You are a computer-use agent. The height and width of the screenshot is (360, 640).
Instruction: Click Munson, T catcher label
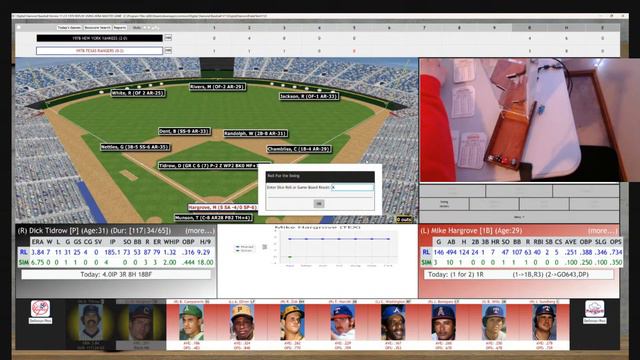click(213, 218)
